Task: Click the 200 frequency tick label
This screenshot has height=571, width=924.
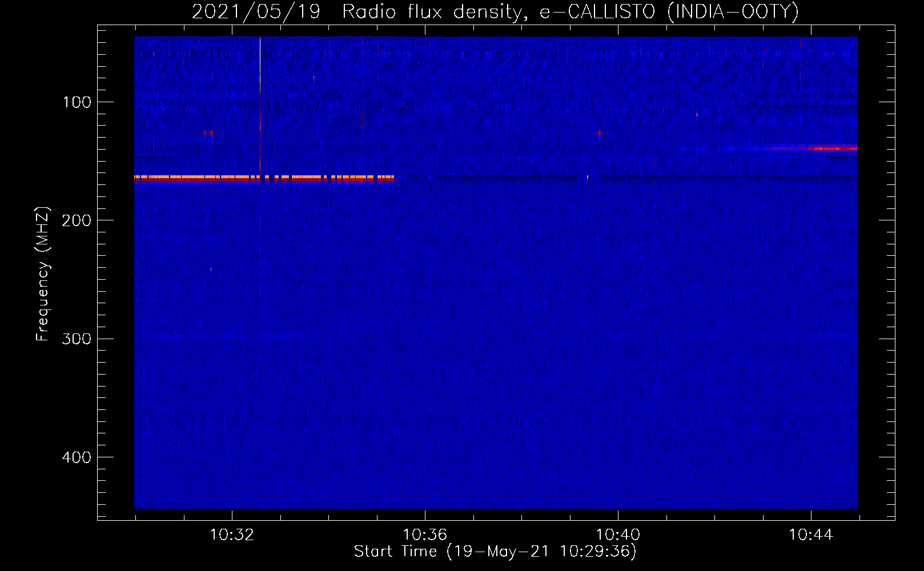Action: pos(77,220)
